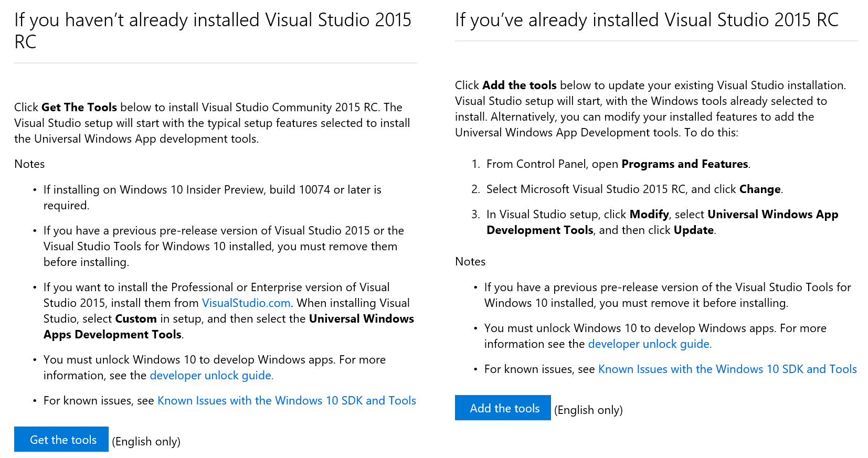Open developer unlock guide link in left column
868x458 pixels.
click(211, 375)
